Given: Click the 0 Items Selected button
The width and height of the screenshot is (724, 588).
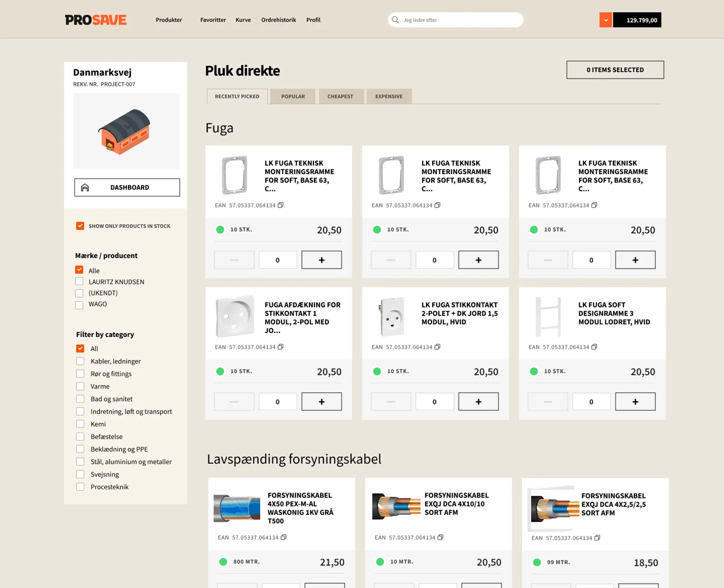Looking at the screenshot, I should click(615, 70).
